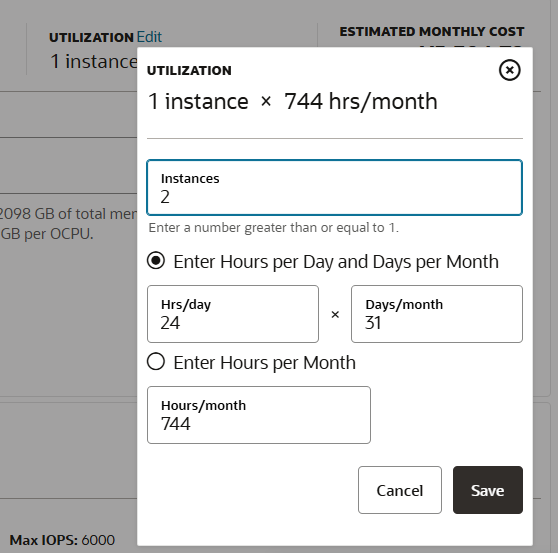Cancel the utilization changes
The height and width of the screenshot is (553, 558).
(400, 490)
